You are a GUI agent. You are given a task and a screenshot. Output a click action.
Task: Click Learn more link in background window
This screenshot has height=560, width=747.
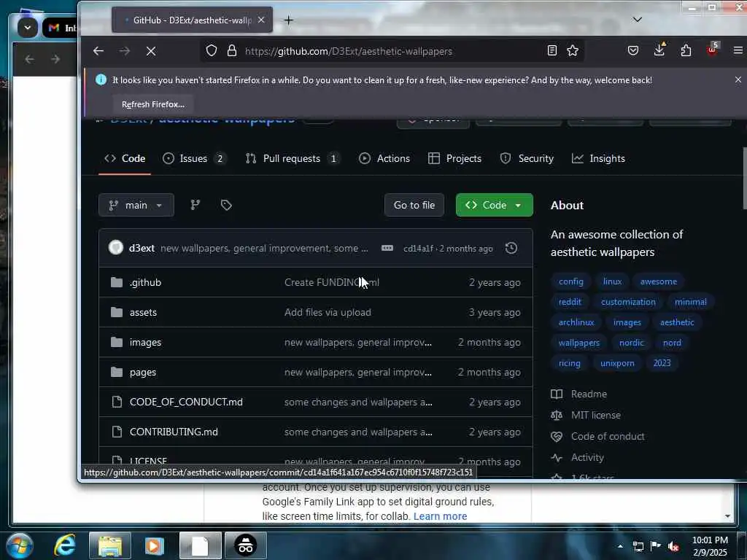[x=440, y=516]
